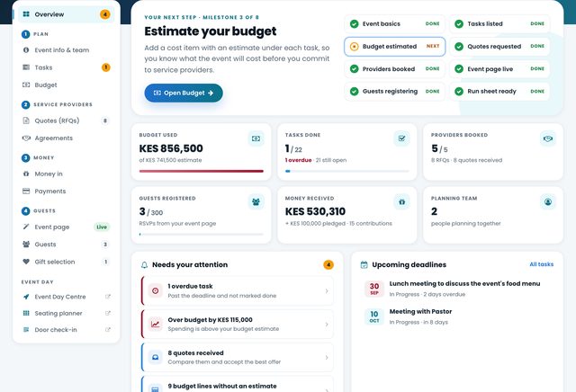Image resolution: width=576 pixels, height=392 pixels.
Task: Open the Meeting with Pastor deadline
Action: [458, 316]
